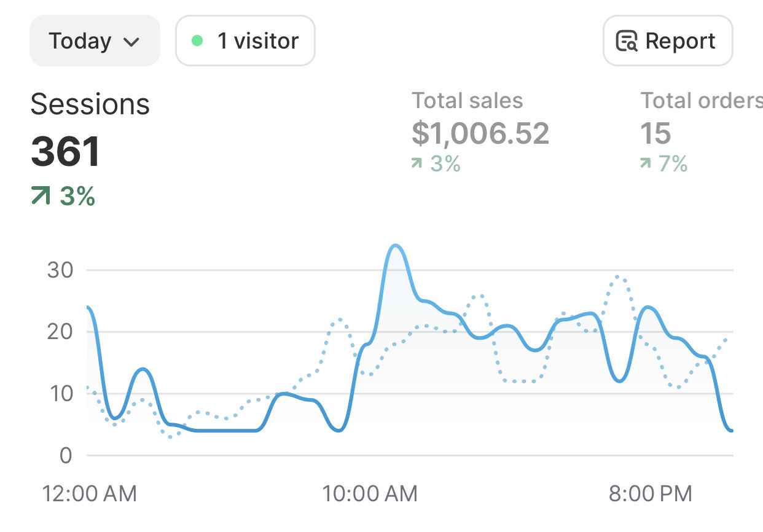This screenshot has height=532, width=763.
Task: Click the 10:00 AM axis label
Action: point(370,493)
